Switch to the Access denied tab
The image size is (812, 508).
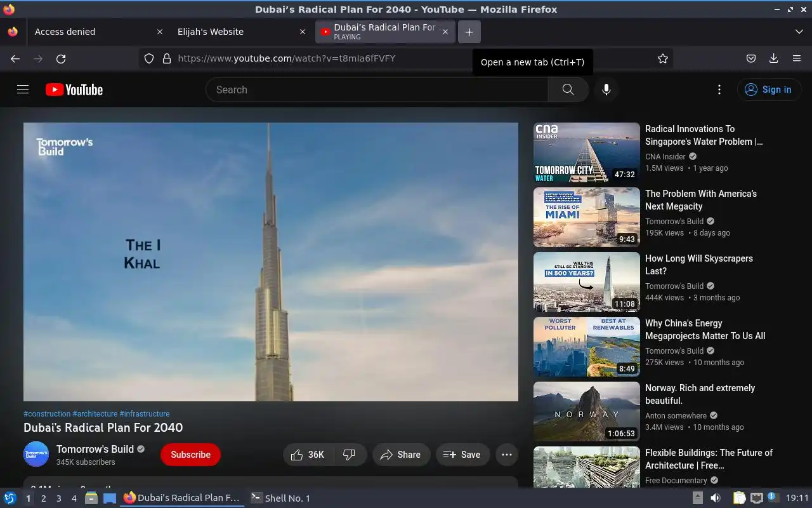[x=97, y=32]
